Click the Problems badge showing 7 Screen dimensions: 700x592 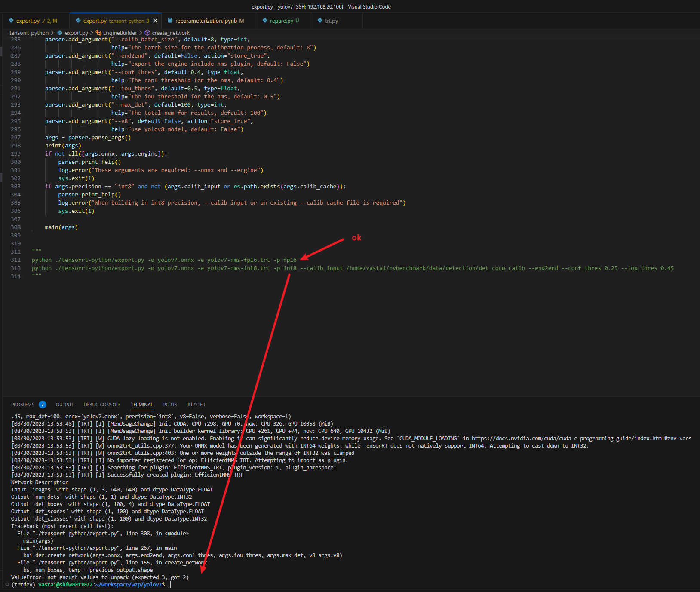click(43, 404)
